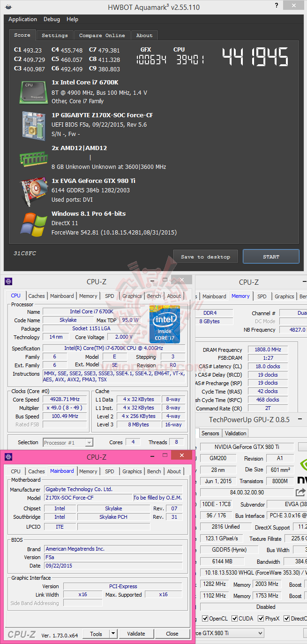The height and width of the screenshot is (644, 307).
Task: Click the GPU name field NVIDIA GeForce GTX 980 Ti
Action: point(247,447)
